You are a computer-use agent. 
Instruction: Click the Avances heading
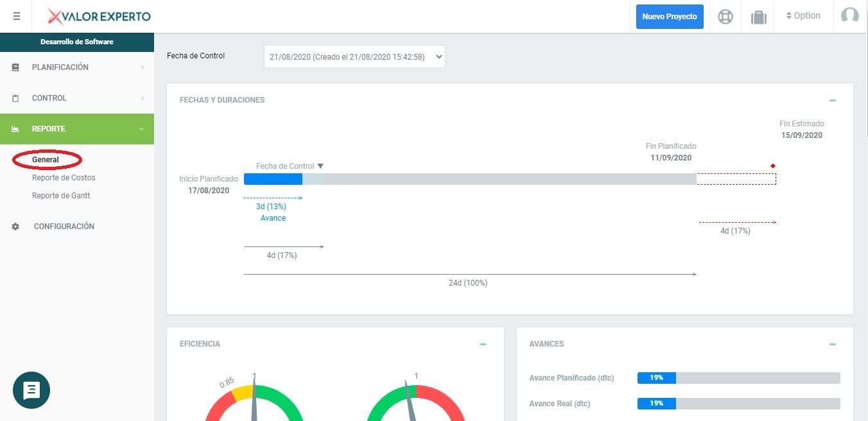point(546,344)
